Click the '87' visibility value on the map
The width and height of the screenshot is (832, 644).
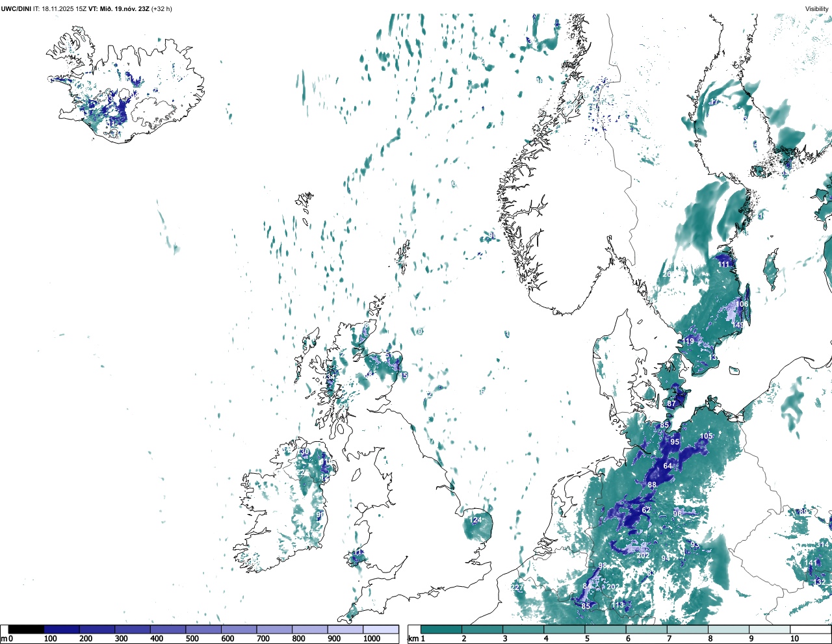(671, 404)
